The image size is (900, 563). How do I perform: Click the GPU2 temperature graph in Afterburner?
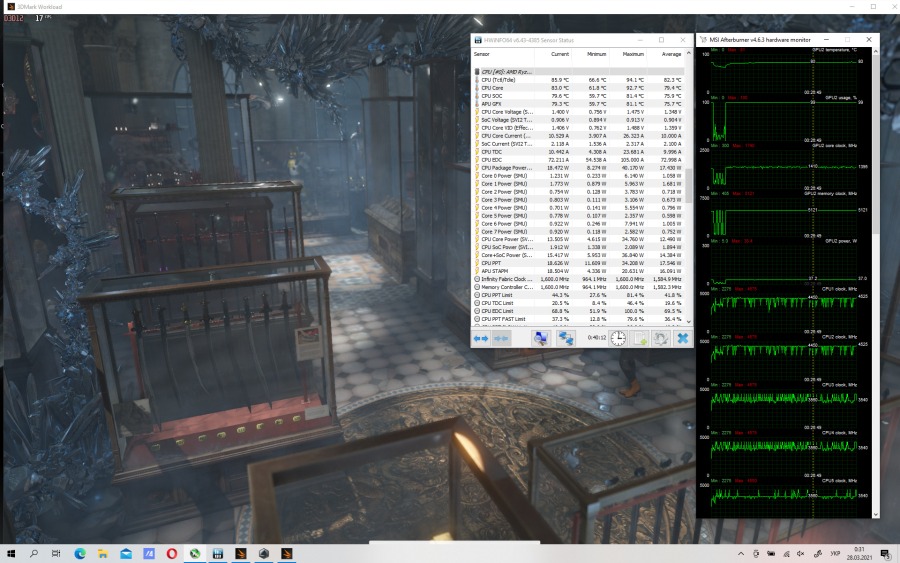point(783,71)
